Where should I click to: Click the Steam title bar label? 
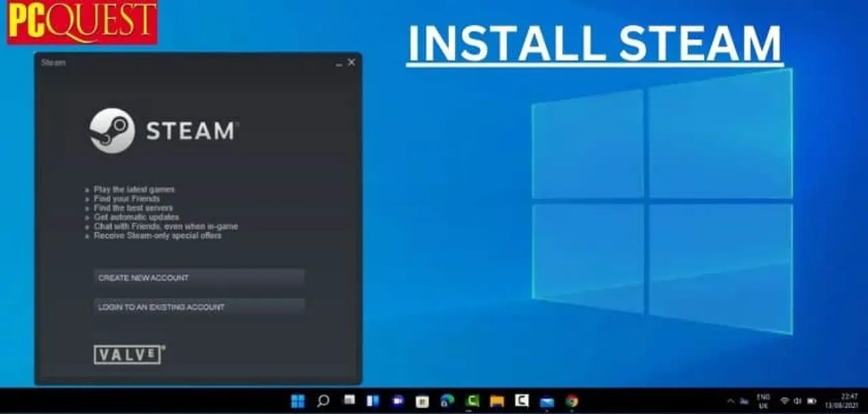(53, 62)
